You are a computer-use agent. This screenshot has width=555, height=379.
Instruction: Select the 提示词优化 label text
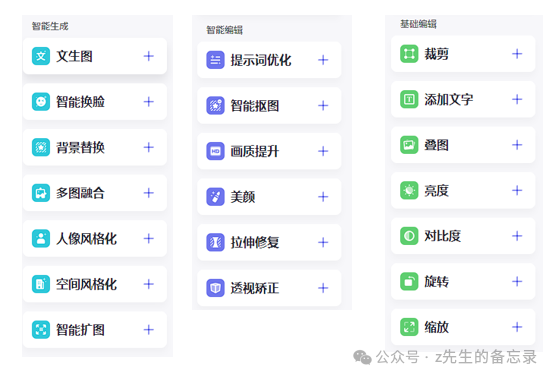coord(261,60)
